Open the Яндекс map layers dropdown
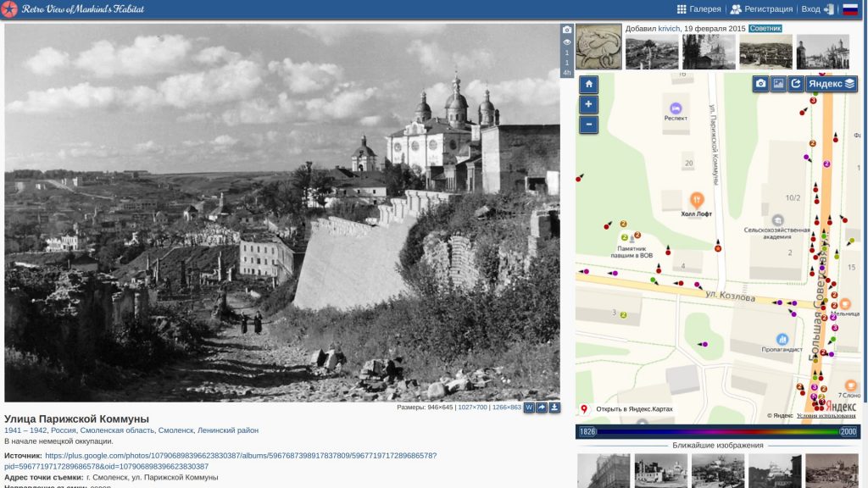Image resolution: width=868 pixels, height=488 pixels. pyautogui.click(x=832, y=84)
